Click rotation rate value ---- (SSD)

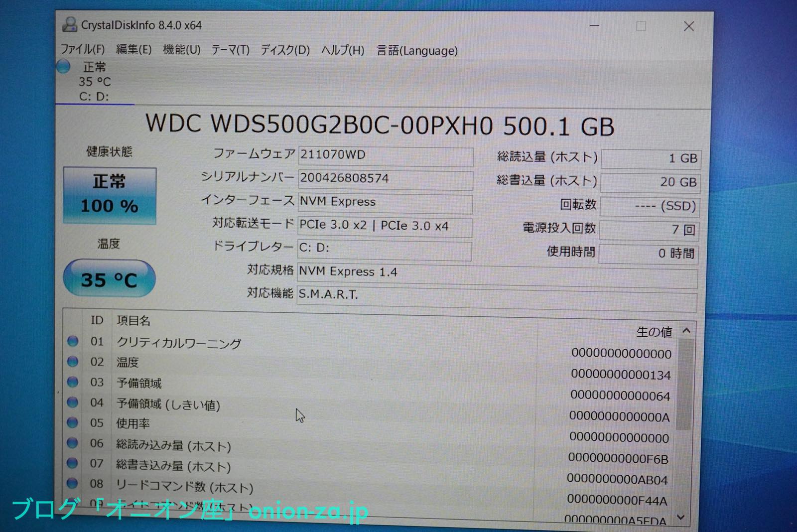coord(650,206)
